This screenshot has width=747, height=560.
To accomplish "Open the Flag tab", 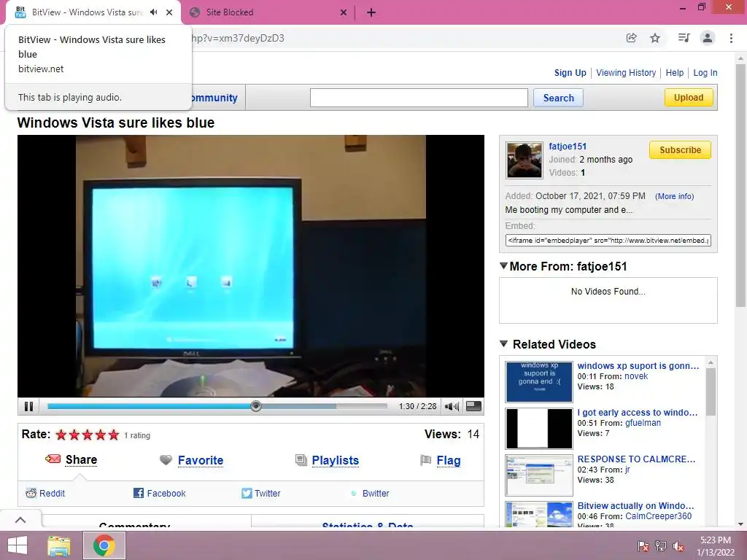I will pos(449,461).
